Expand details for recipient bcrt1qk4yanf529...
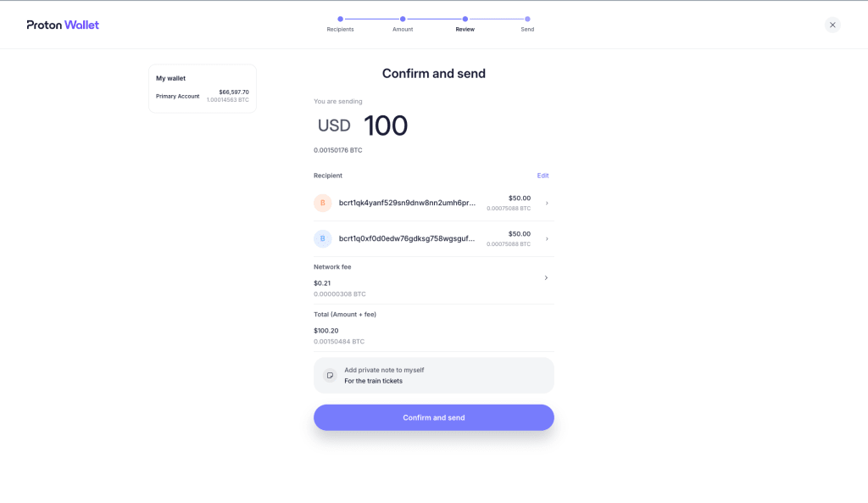This screenshot has width=868, height=503. pos(546,203)
